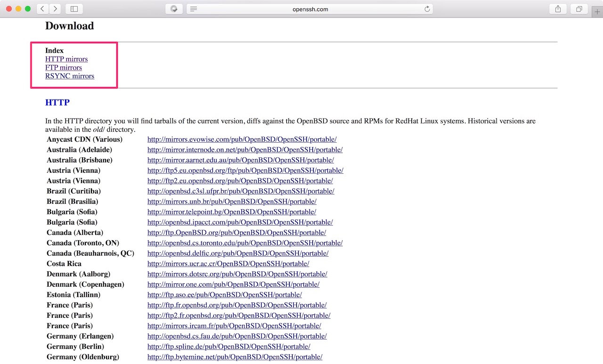The image size is (603, 364).
Task: Open the mirrors.ucr.ac.cr Costa Rica link
Action: tap(228, 264)
